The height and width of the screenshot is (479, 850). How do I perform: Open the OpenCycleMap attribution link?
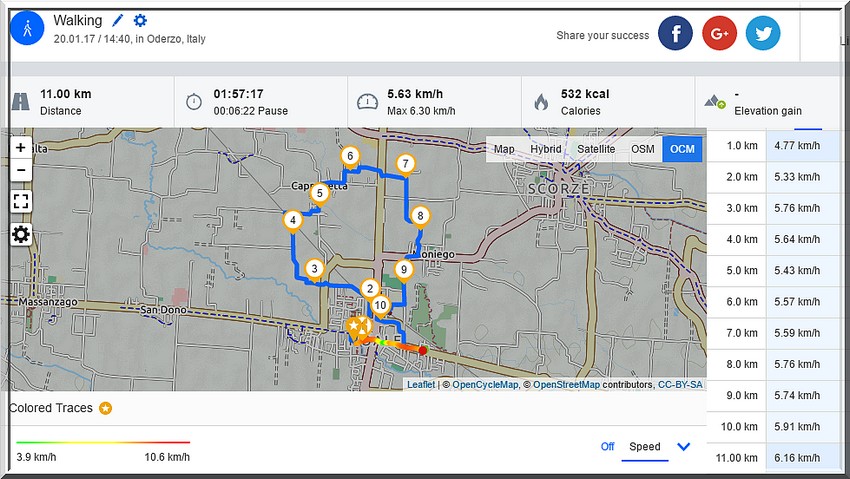pyautogui.click(x=485, y=385)
